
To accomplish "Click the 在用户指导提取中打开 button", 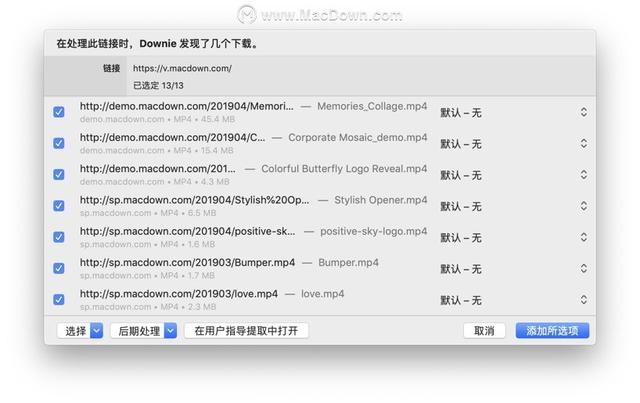I will click(247, 331).
